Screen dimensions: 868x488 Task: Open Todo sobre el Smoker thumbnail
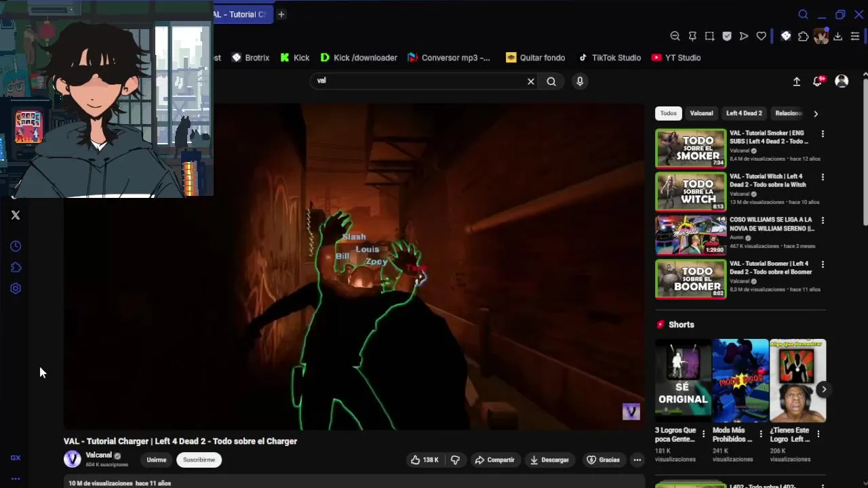pos(690,148)
